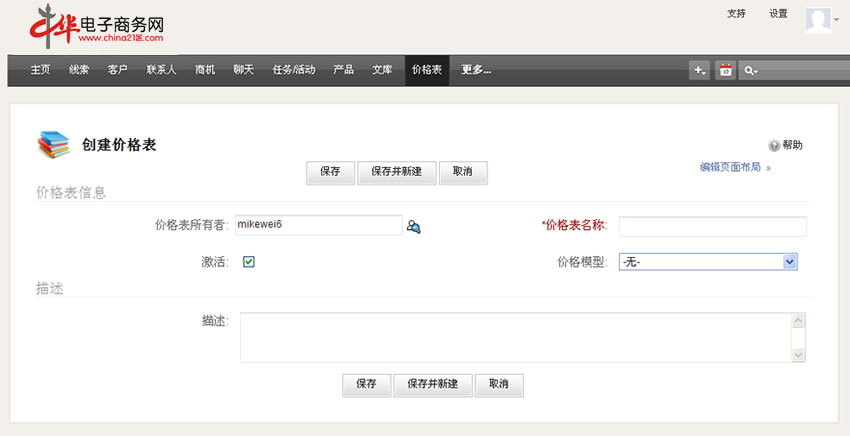Switch to the 客户 tab

click(117, 70)
